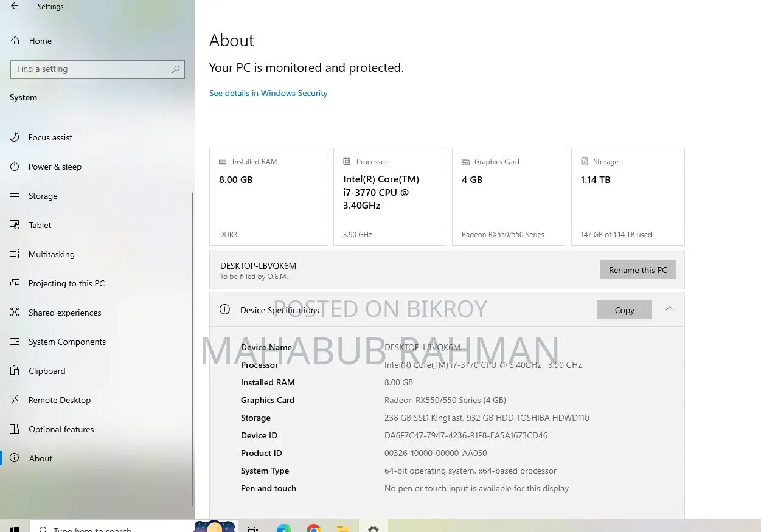Screen dimensions: 761x532
Task: Open Multitasking settings
Action: (51, 254)
